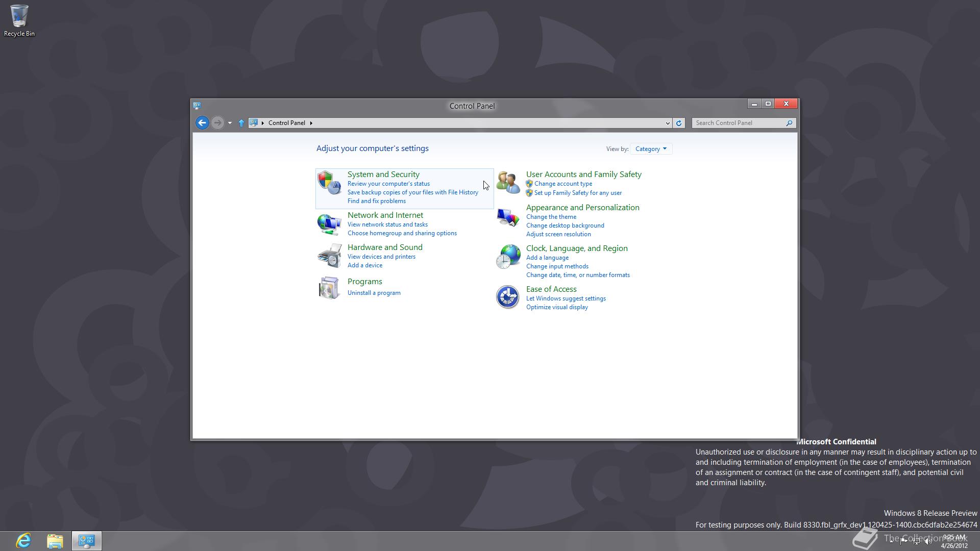Go back with the blue Back arrow
The width and height of the screenshot is (980, 551).
point(202,123)
